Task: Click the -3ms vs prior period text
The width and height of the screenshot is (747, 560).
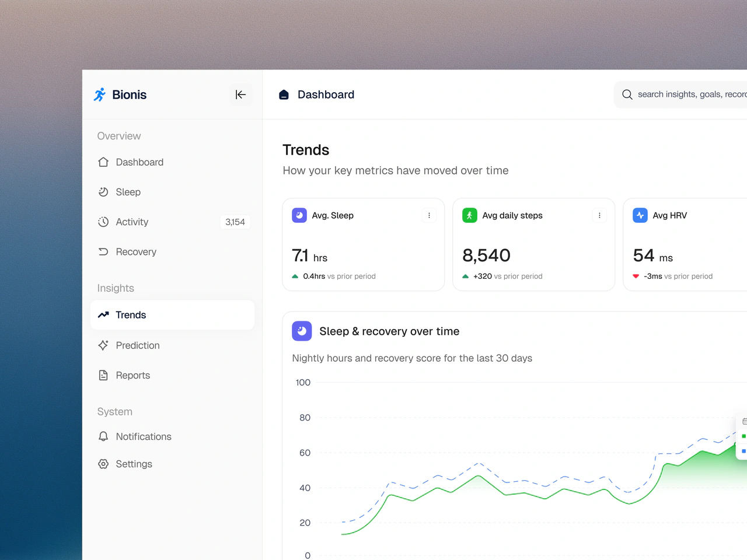Action: pos(678,276)
